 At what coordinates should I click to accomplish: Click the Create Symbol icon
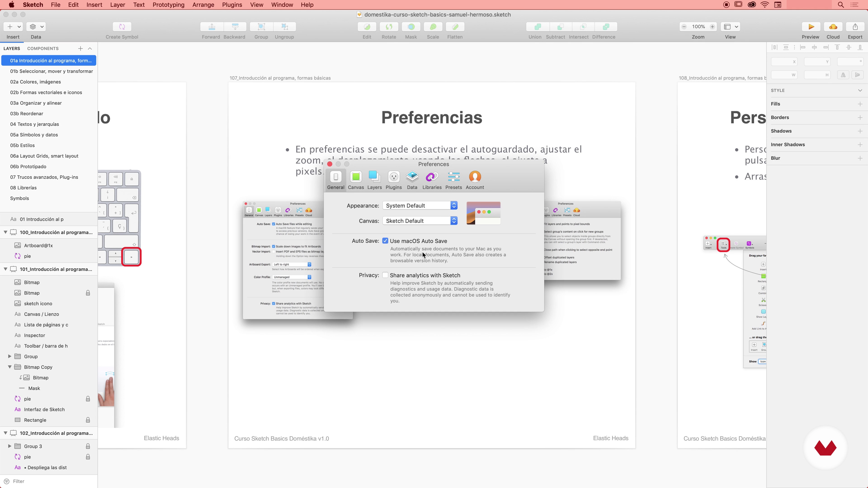point(122,27)
